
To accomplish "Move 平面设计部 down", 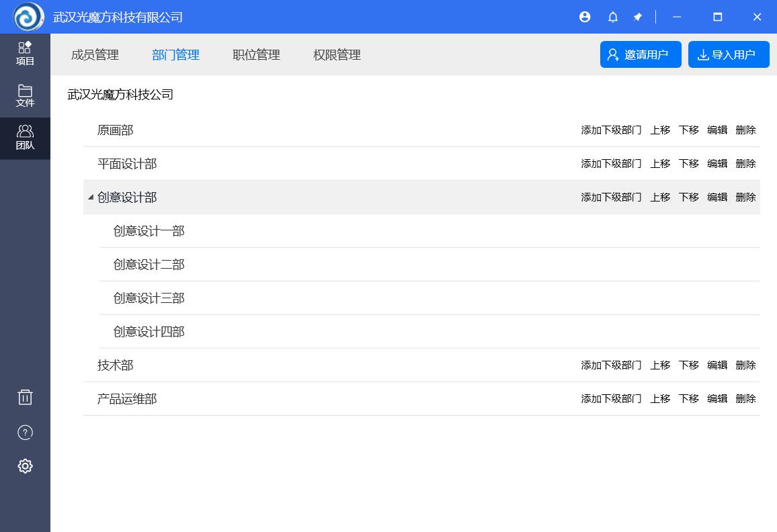I will pos(689,164).
